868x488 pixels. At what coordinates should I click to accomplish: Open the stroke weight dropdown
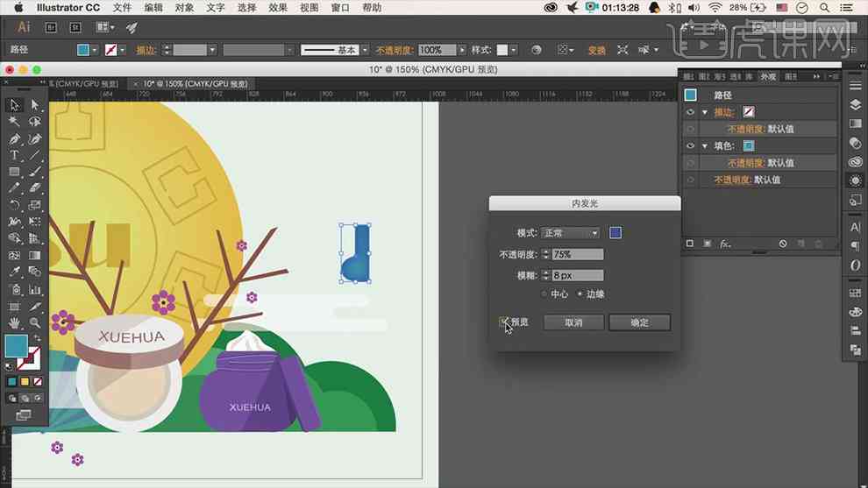212,50
